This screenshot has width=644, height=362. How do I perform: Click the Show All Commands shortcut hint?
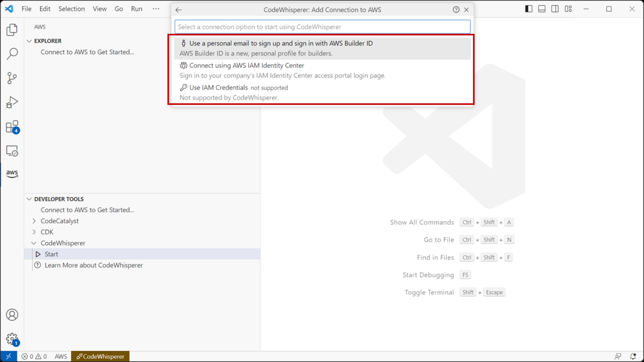coord(451,222)
